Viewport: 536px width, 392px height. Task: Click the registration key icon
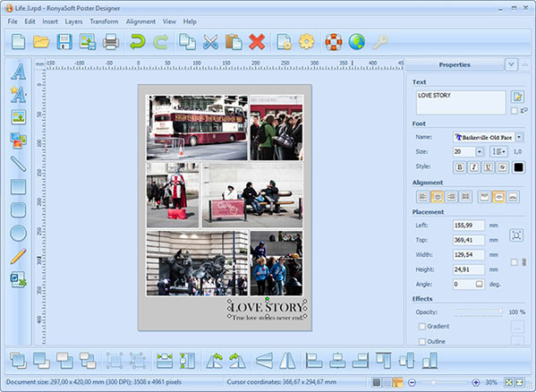click(x=379, y=42)
